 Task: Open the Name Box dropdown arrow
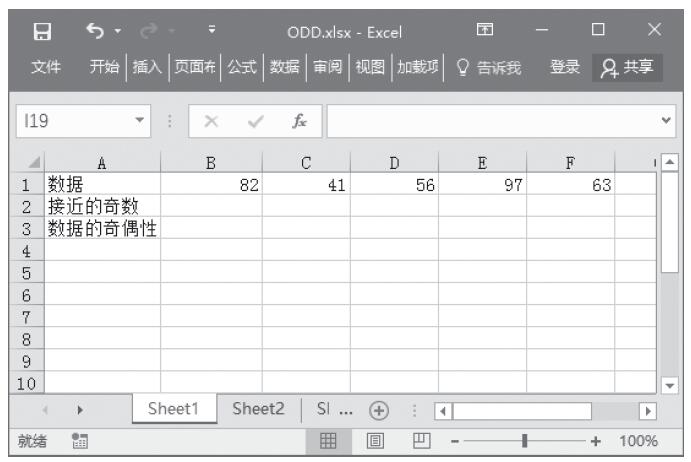139,121
